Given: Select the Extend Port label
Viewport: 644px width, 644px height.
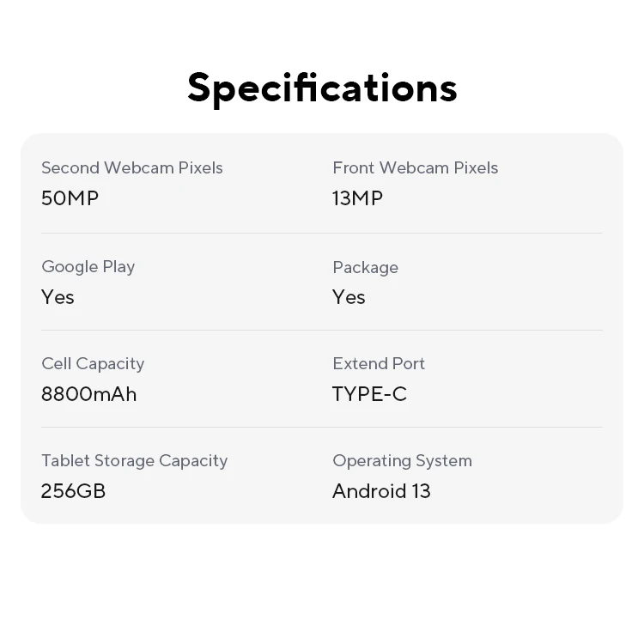Looking at the screenshot, I should [x=379, y=363].
